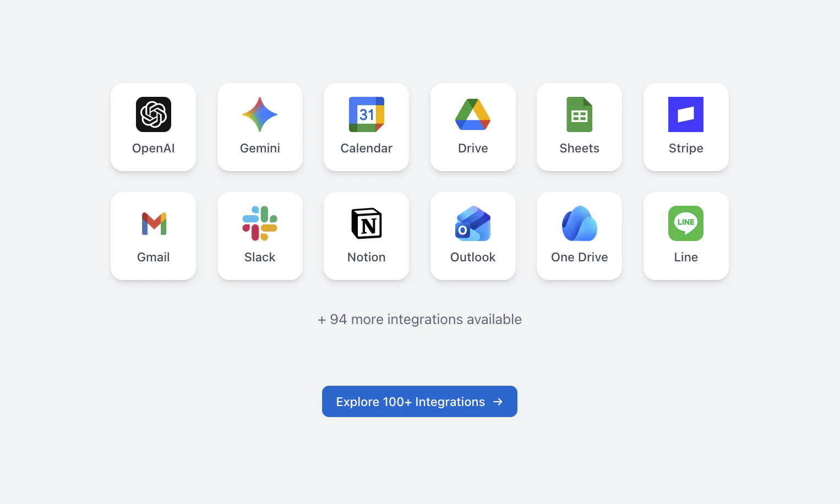
Task: Click the Slack hashtag logo icon
Action: tap(260, 223)
